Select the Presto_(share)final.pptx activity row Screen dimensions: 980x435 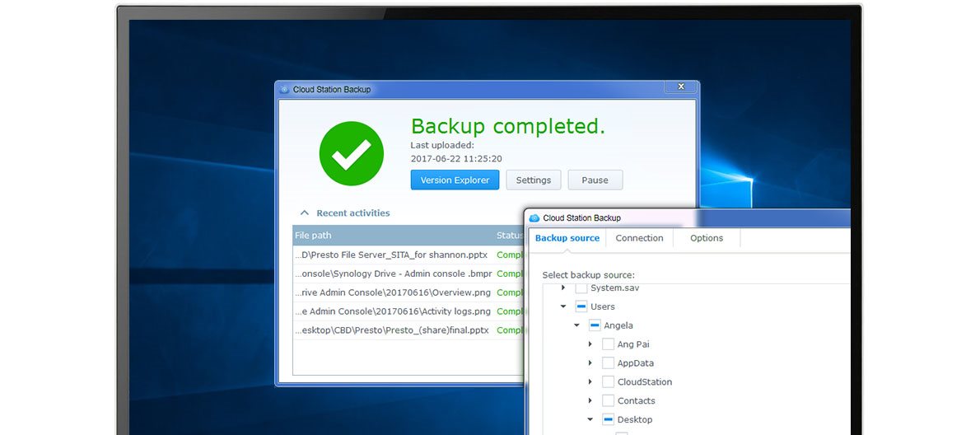click(408, 330)
